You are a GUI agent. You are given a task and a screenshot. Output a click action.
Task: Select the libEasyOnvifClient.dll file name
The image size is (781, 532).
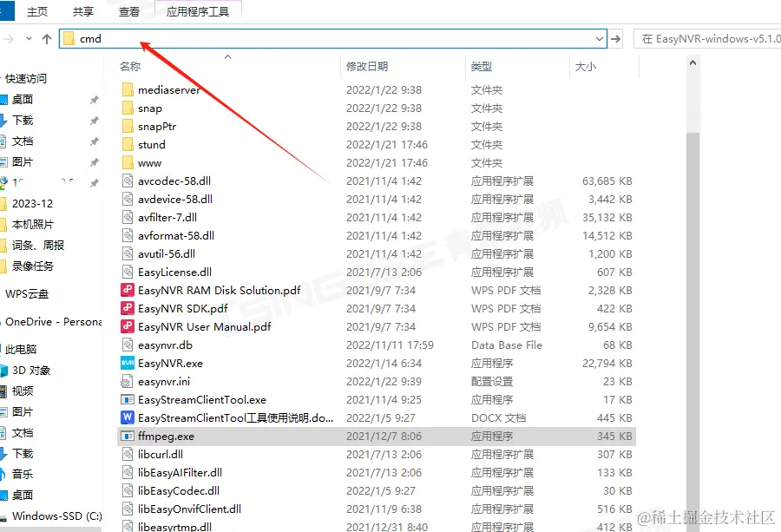pyautogui.click(x=189, y=509)
